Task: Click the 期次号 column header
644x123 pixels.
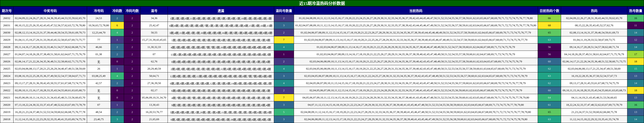Action: coord(7,11)
